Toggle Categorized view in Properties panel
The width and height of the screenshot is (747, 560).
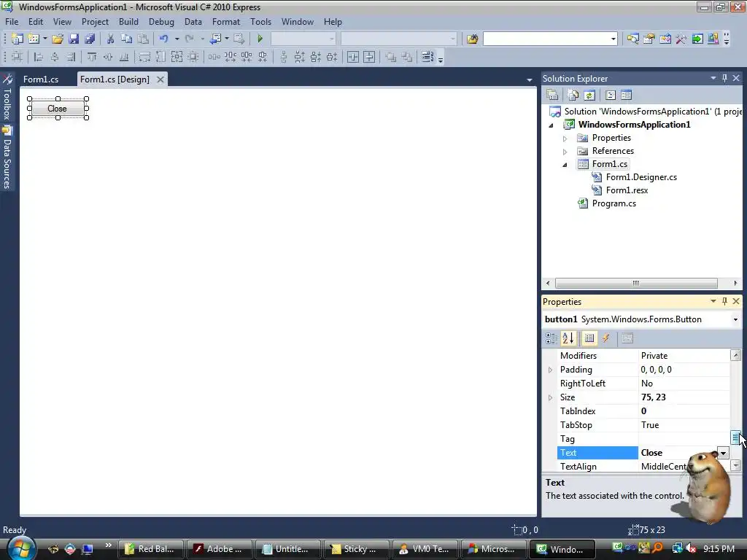click(551, 338)
